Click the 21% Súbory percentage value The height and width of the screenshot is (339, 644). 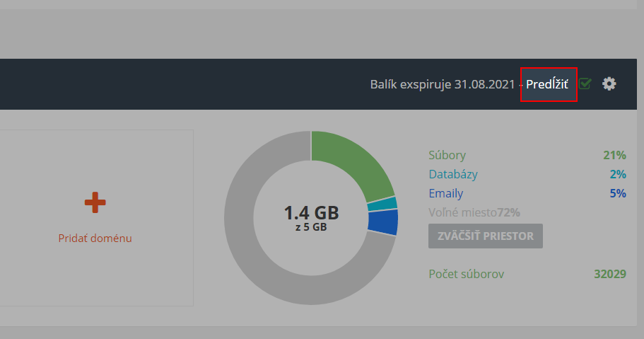614,156
